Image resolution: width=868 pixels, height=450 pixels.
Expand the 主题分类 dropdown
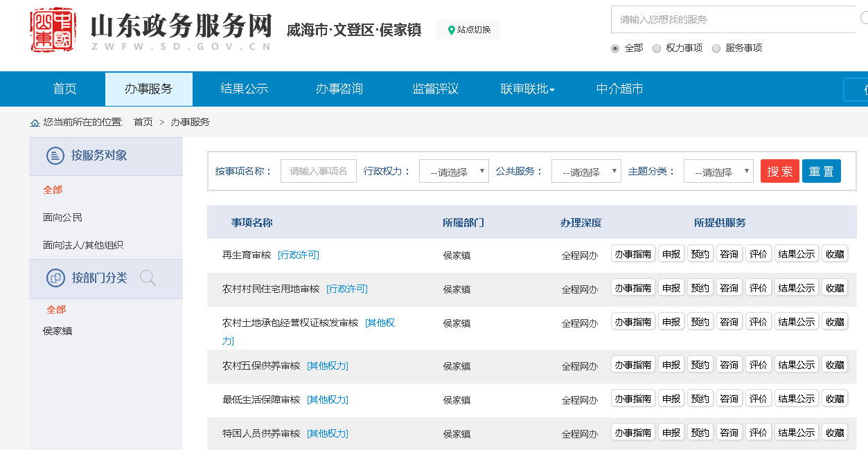click(x=718, y=172)
